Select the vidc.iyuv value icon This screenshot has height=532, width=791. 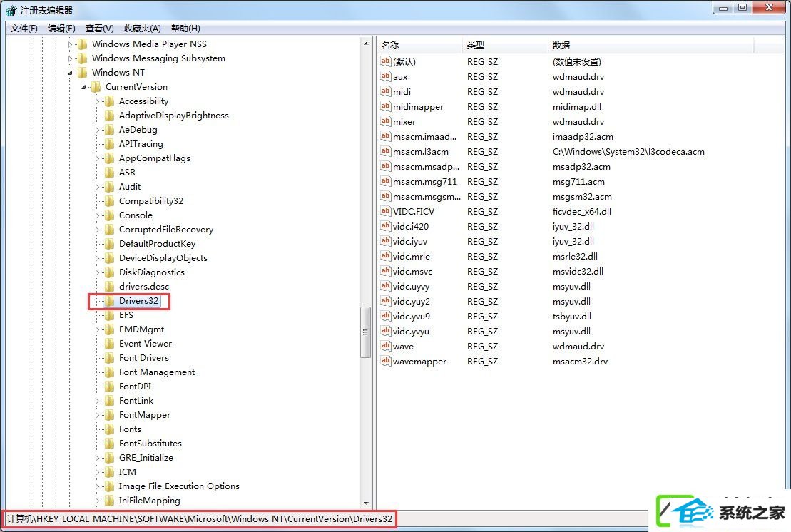click(x=385, y=241)
